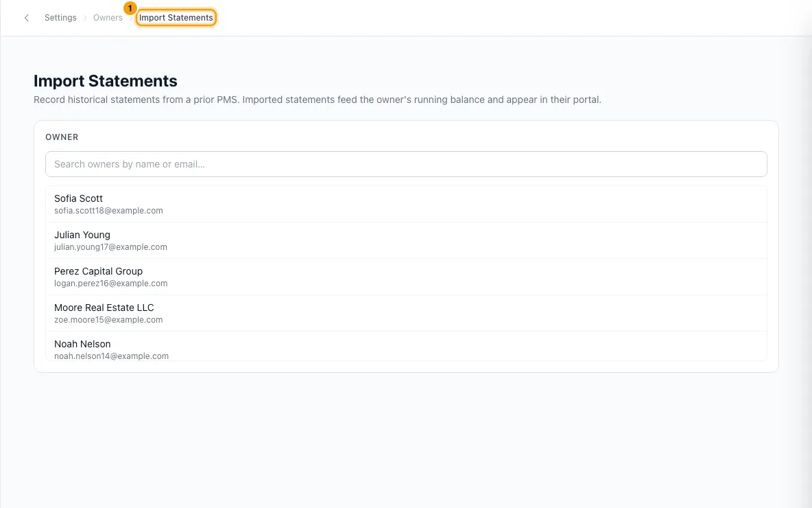
Task: Select the Import Statements breadcrumb
Action: coord(176,18)
